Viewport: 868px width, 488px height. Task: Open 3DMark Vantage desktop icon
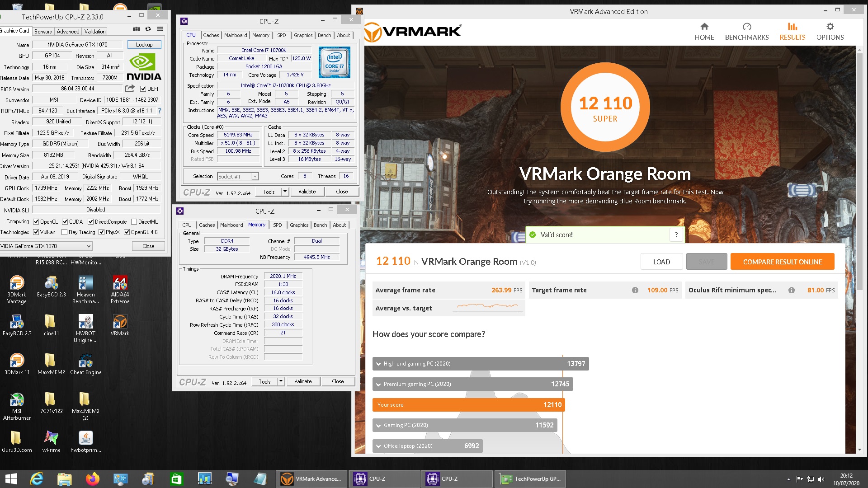17,289
